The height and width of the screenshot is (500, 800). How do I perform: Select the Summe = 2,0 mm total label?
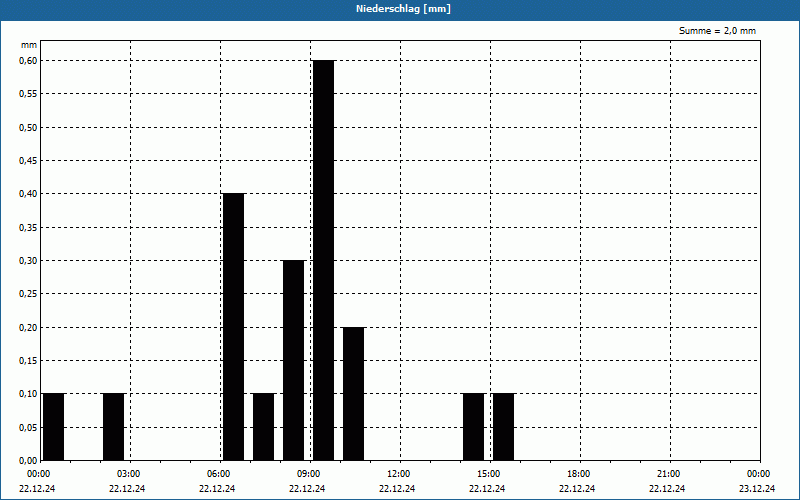click(x=717, y=31)
